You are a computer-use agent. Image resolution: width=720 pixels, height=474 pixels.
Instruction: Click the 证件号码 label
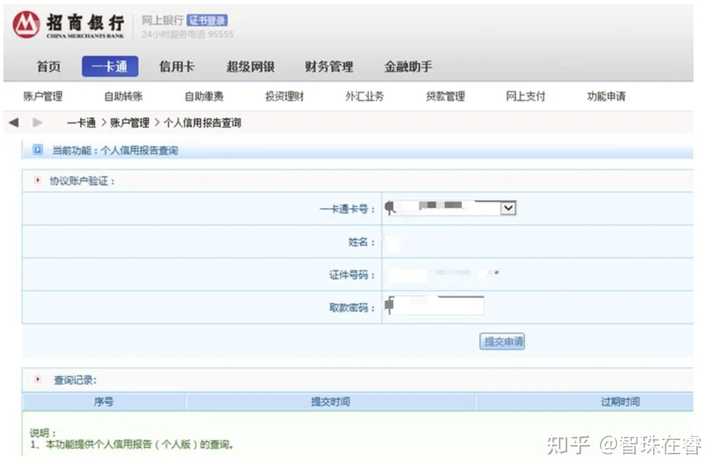352,275
